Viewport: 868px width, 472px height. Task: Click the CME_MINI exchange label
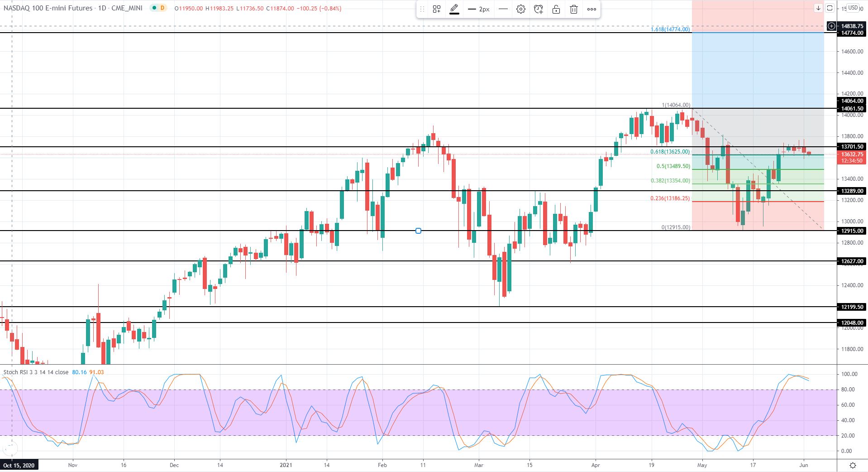(127, 8)
